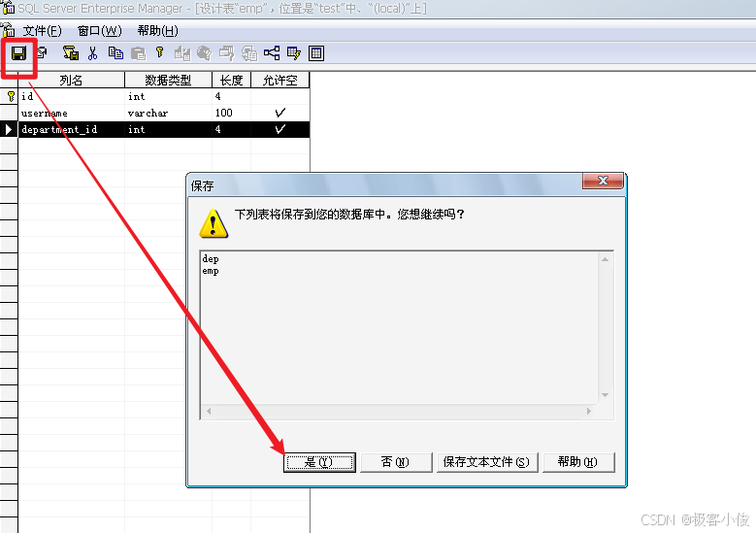This screenshot has width=756, height=533.
Task: Click the save change script icon
Action: click(71, 53)
